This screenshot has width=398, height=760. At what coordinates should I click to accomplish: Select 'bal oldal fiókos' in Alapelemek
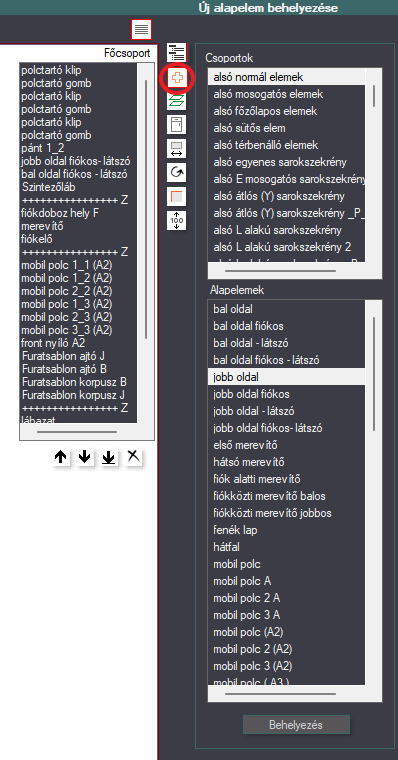pos(287,326)
